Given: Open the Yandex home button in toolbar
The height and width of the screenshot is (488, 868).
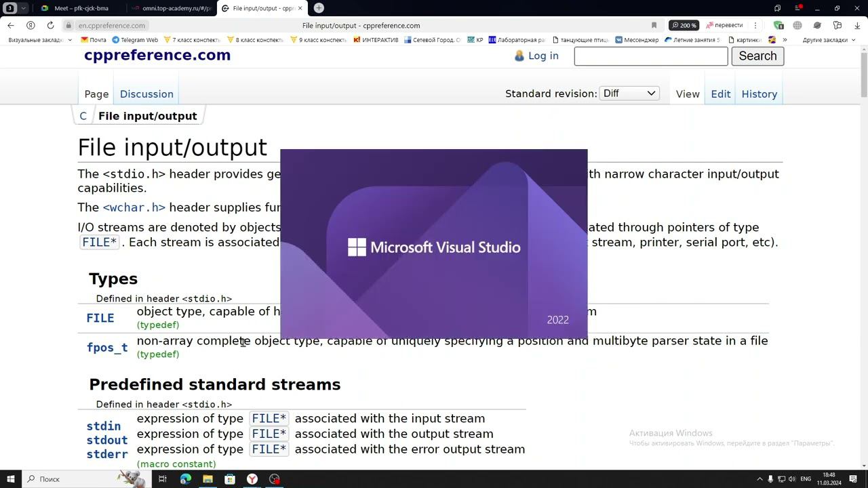Looking at the screenshot, I should click(x=31, y=25).
